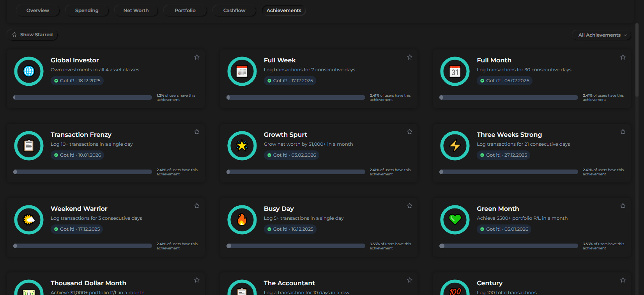Image resolution: width=644 pixels, height=295 pixels.
Task: Open the All Achievements dropdown
Action: [602, 35]
